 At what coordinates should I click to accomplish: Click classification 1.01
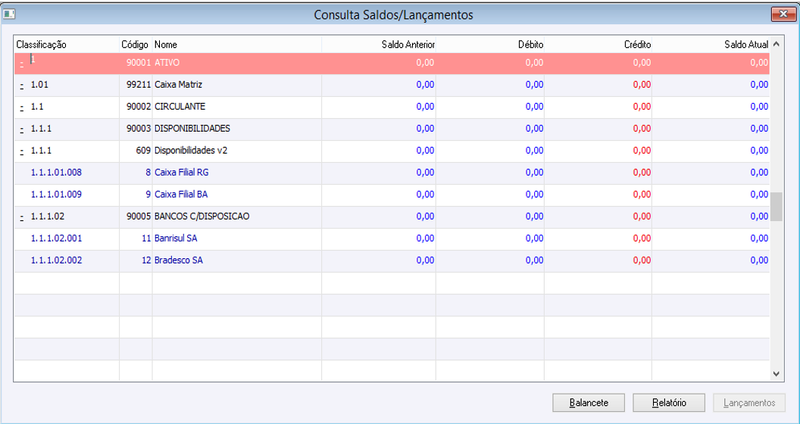point(39,85)
